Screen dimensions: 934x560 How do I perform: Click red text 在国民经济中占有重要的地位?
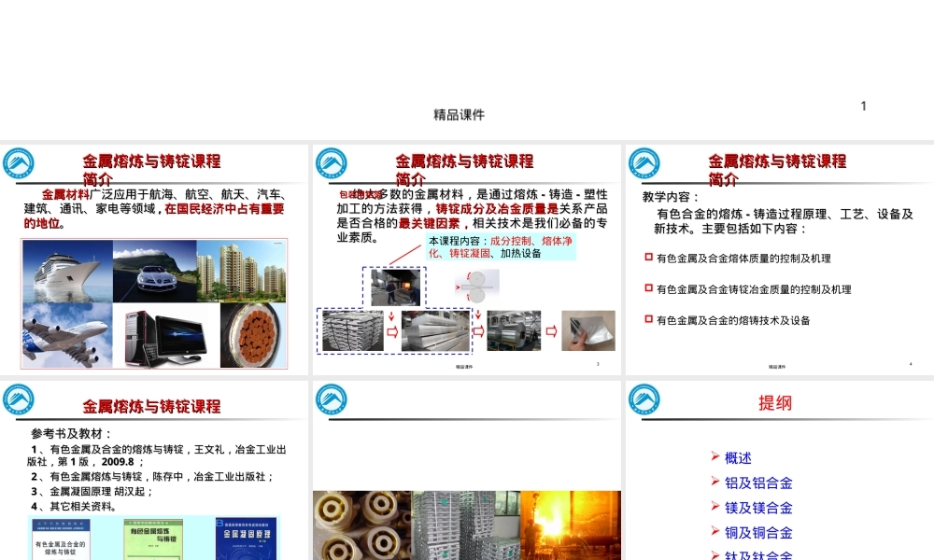click(154, 216)
